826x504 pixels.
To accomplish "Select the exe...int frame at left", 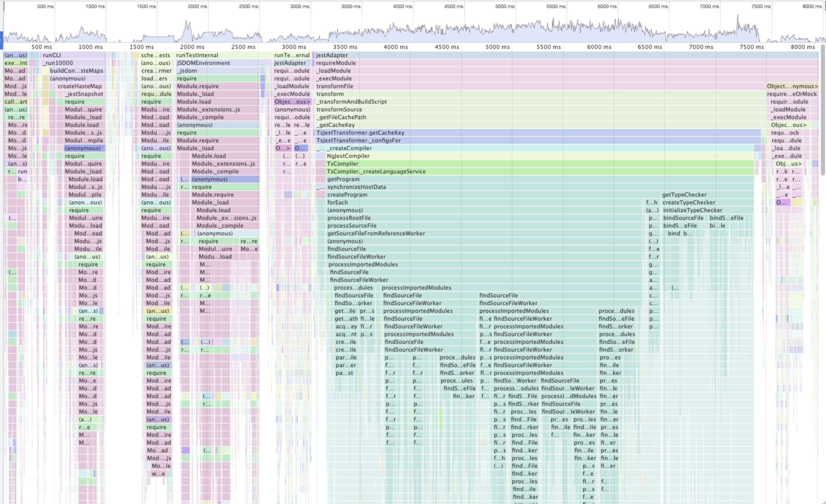I will pos(16,63).
